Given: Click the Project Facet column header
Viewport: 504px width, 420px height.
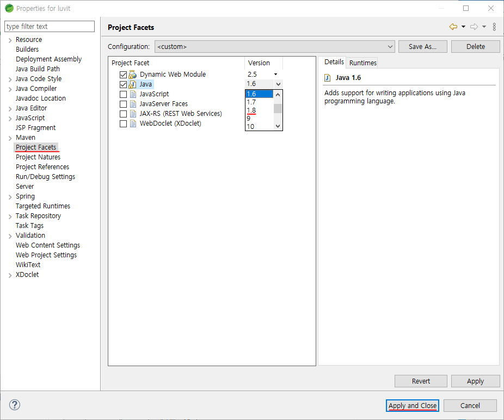Looking at the screenshot, I should [x=176, y=63].
